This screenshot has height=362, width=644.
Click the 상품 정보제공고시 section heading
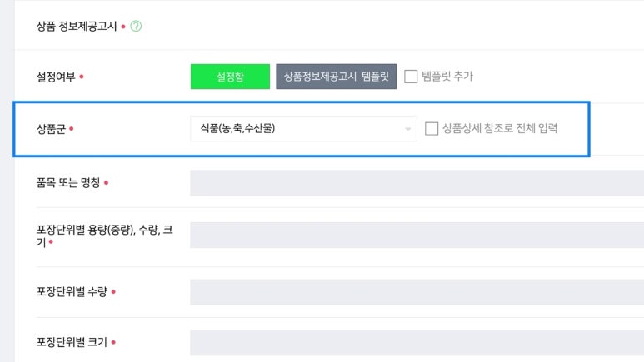click(x=77, y=26)
